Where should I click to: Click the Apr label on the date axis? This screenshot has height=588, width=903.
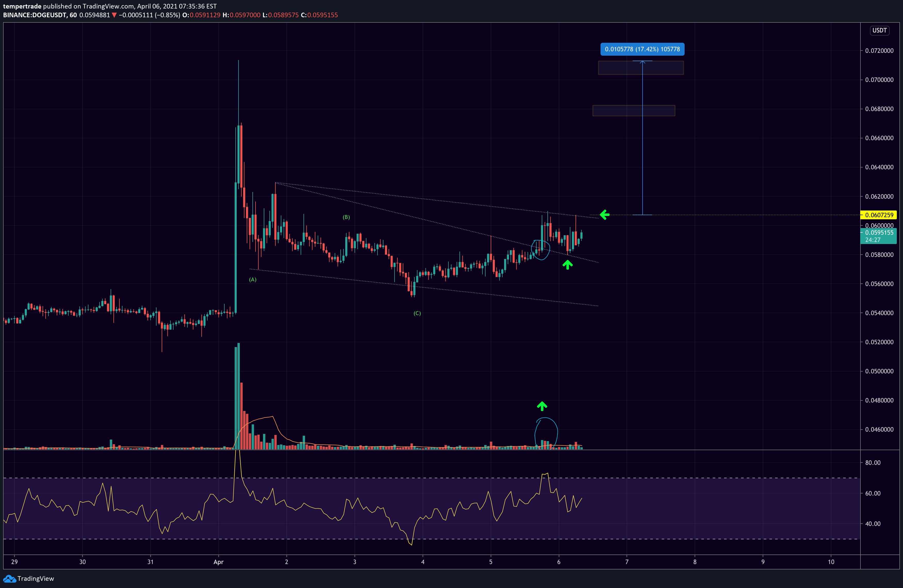(x=219, y=562)
